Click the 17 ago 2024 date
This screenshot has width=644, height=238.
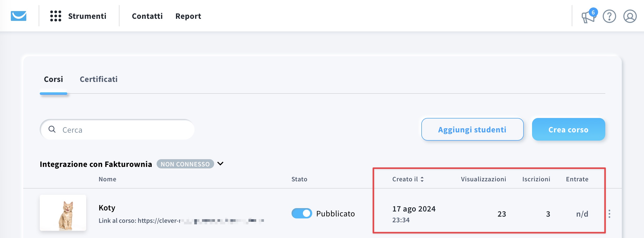click(x=414, y=209)
